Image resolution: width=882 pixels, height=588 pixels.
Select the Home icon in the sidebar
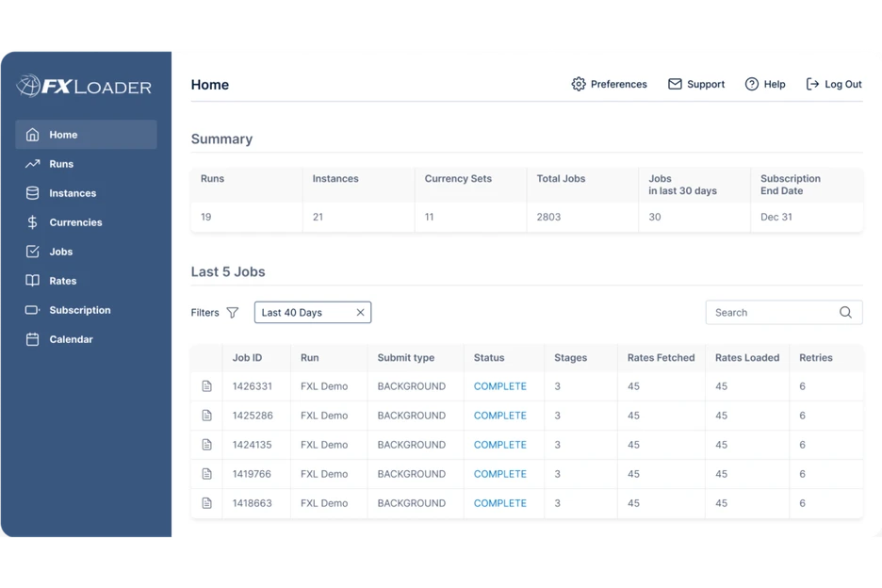click(33, 134)
